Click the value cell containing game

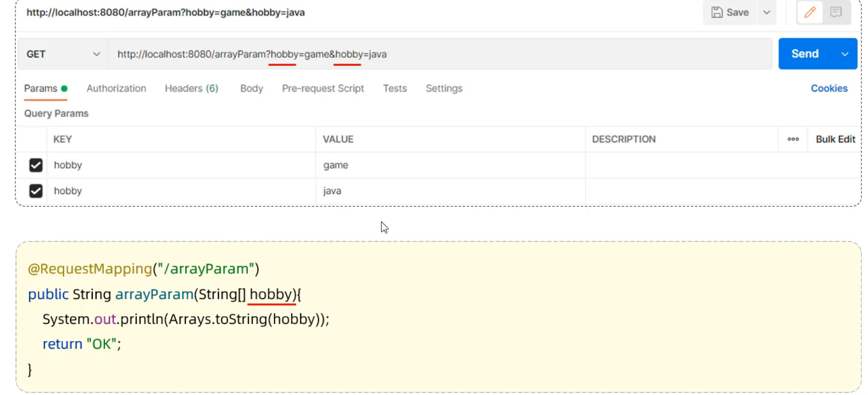click(x=450, y=165)
